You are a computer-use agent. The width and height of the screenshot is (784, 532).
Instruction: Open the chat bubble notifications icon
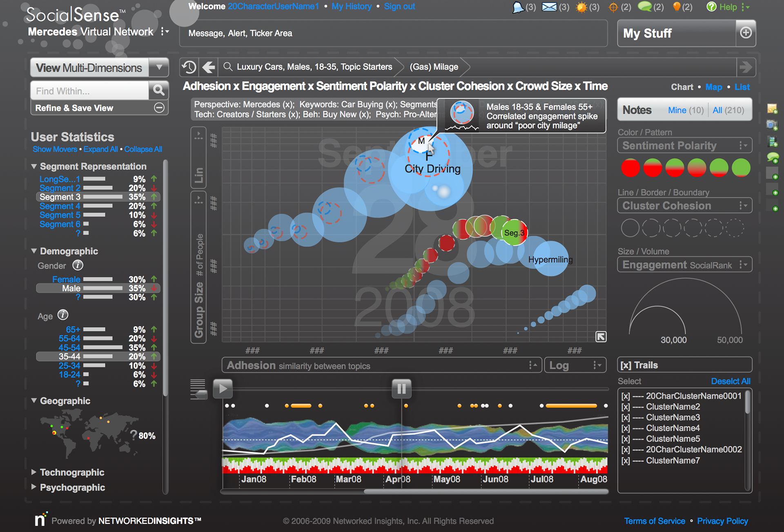(518, 7)
